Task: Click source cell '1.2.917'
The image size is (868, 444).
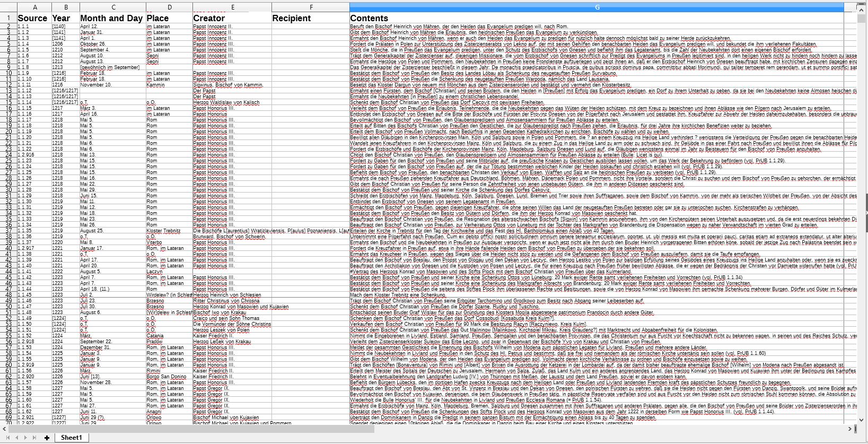Action: pos(34,248)
